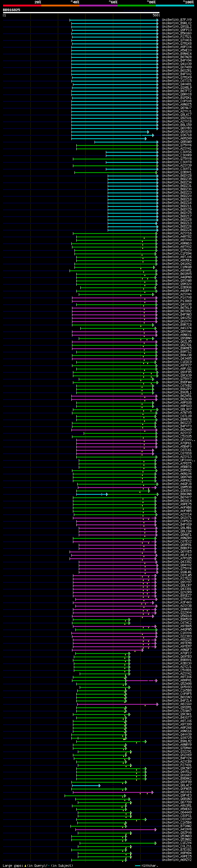Select the UniRef100_B6DYZ8 label

coord(177,176)
